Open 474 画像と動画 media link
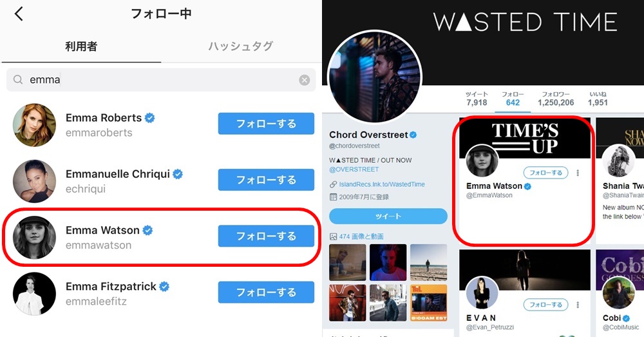The image size is (644, 337). pyautogui.click(x=361, y=236)
